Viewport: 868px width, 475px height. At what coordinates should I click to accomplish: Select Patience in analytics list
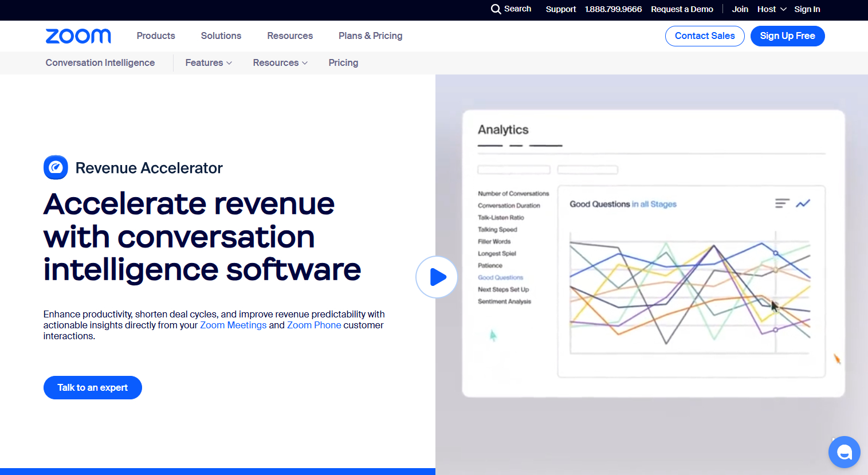tap(490, 266)
